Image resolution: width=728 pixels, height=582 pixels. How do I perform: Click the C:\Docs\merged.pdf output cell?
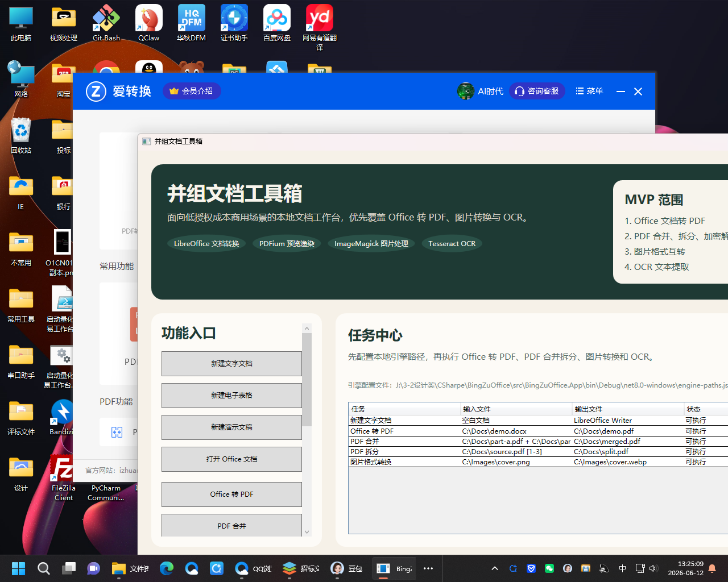click(628, 442)
